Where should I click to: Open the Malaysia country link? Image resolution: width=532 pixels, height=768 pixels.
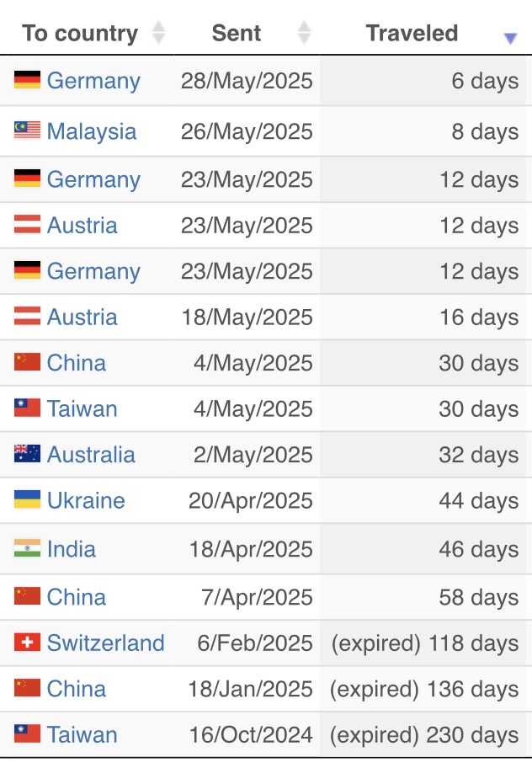[92, 131]
